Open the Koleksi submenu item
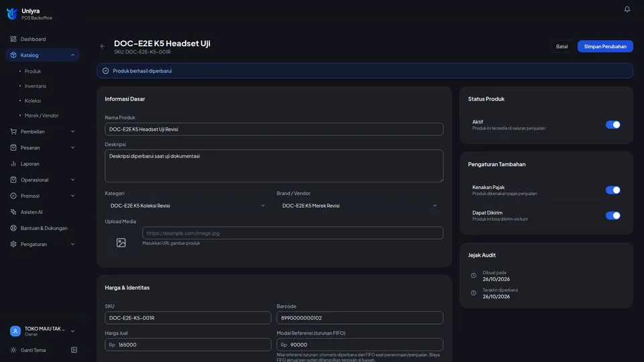644x362 pixels. [x=32, y=101]
